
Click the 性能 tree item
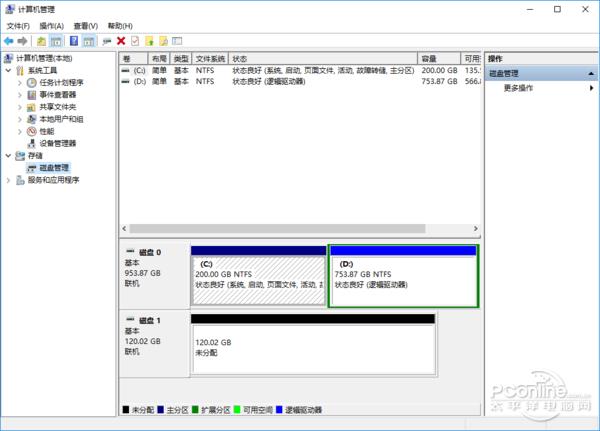tap(46, 131)
